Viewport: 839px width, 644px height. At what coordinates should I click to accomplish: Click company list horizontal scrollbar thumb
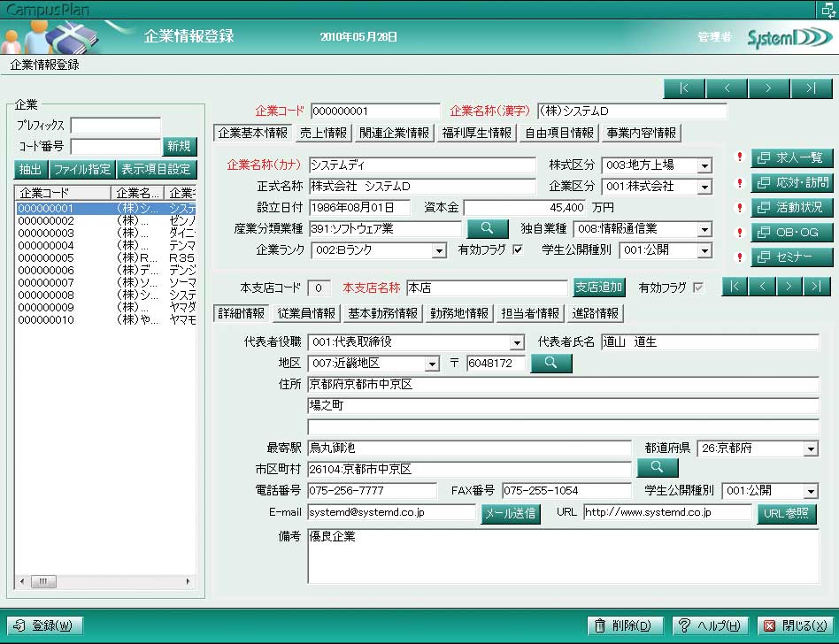43,581
